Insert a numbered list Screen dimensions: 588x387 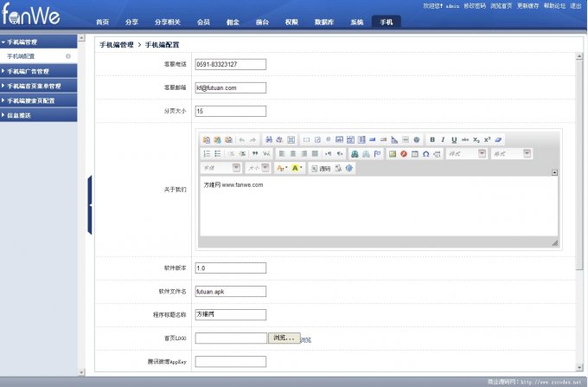pyautogui.click(x=207, y=153)
